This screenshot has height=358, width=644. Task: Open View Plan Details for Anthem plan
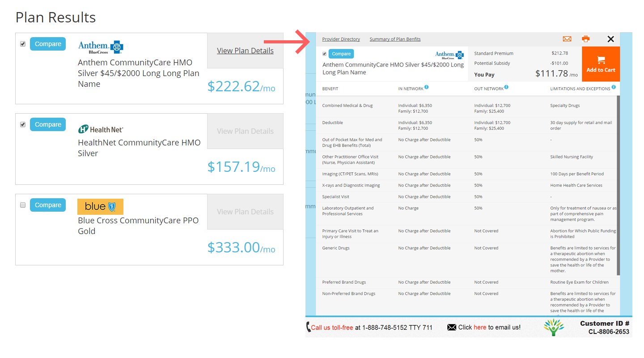point(245,51)
